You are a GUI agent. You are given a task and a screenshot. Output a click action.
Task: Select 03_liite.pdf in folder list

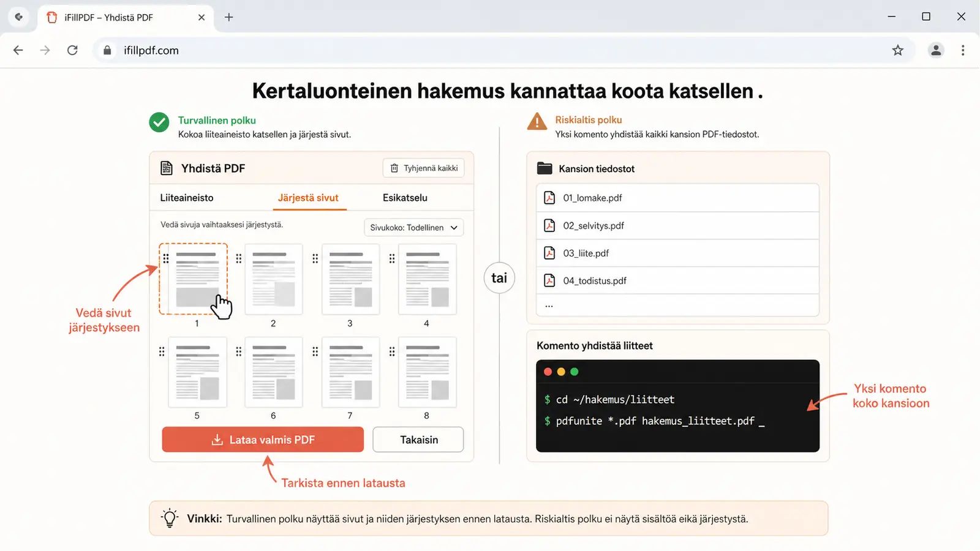[677, 253]
